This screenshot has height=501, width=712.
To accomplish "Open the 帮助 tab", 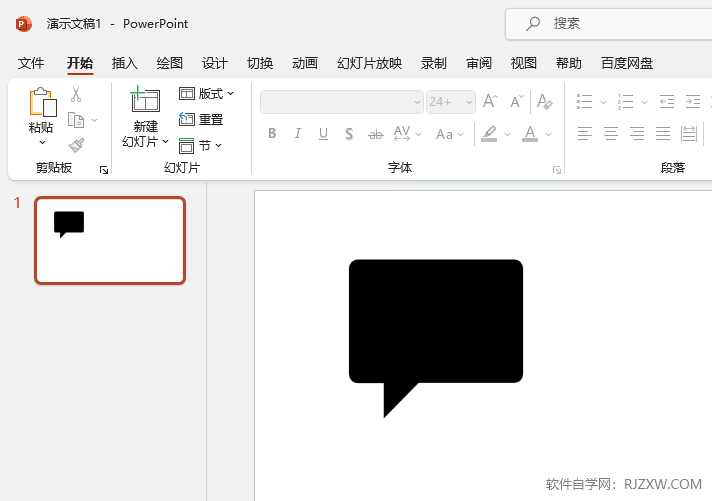I will pyautogui.click(x=569, y=63).
